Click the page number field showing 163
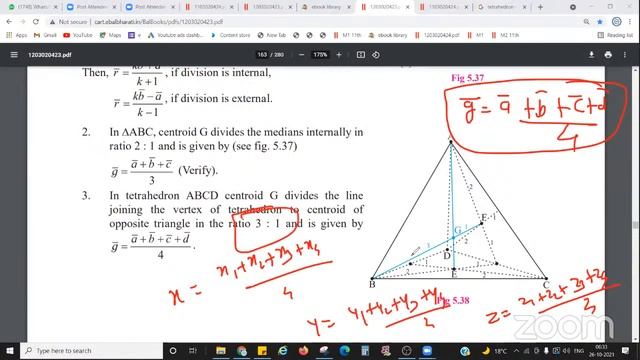 (262, 55)
